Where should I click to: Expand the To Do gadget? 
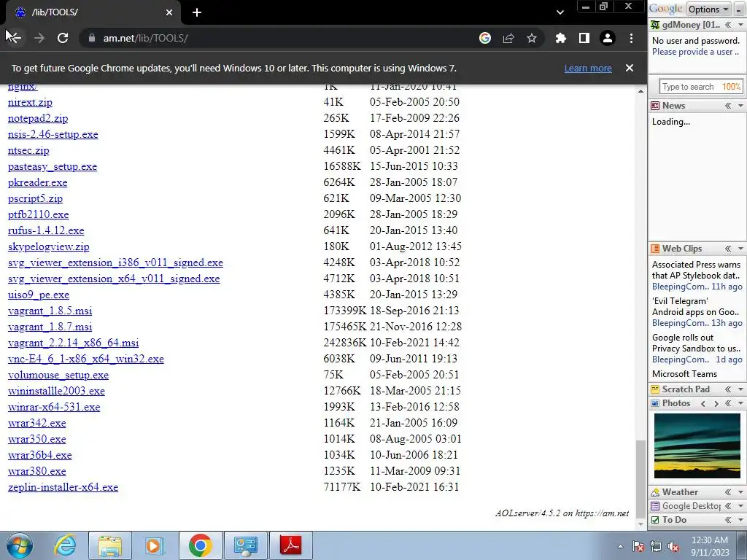(x=728, y=520)
